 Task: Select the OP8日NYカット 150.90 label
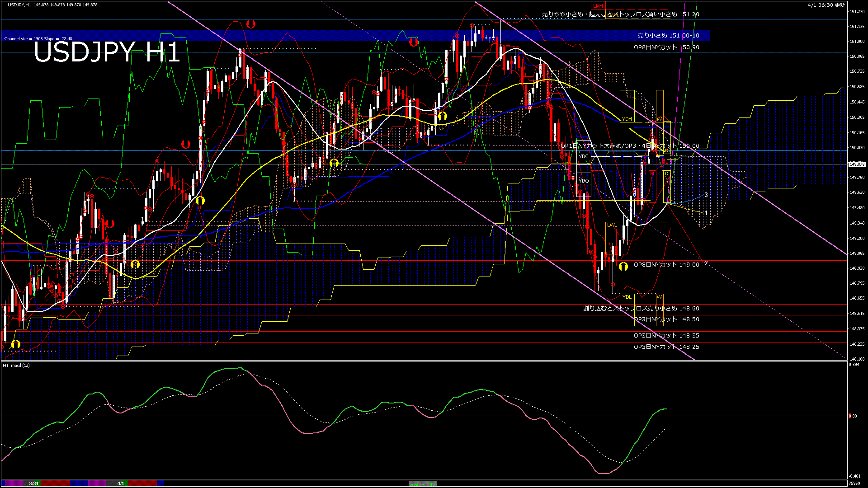pos(666,47)
